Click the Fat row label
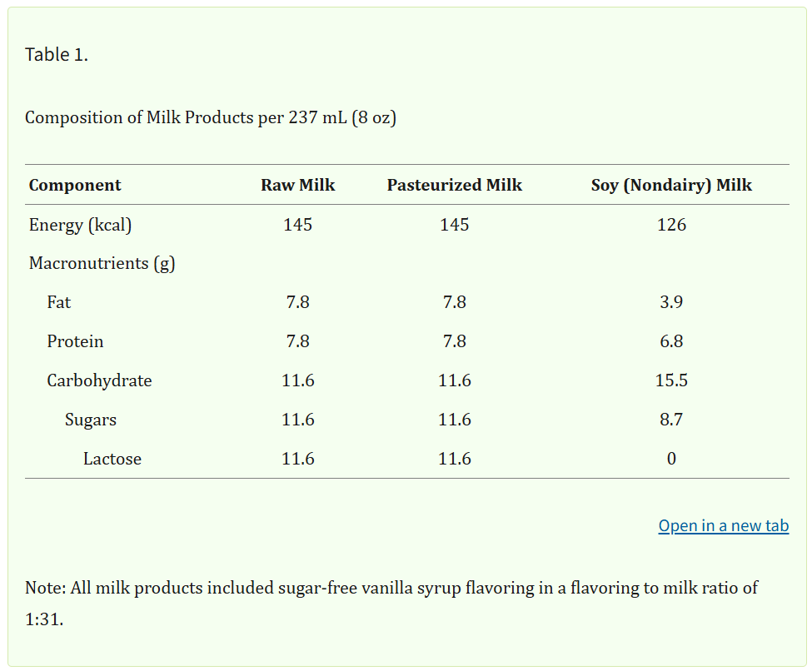Viewport: 812px width, 671px height. [58, 302]
